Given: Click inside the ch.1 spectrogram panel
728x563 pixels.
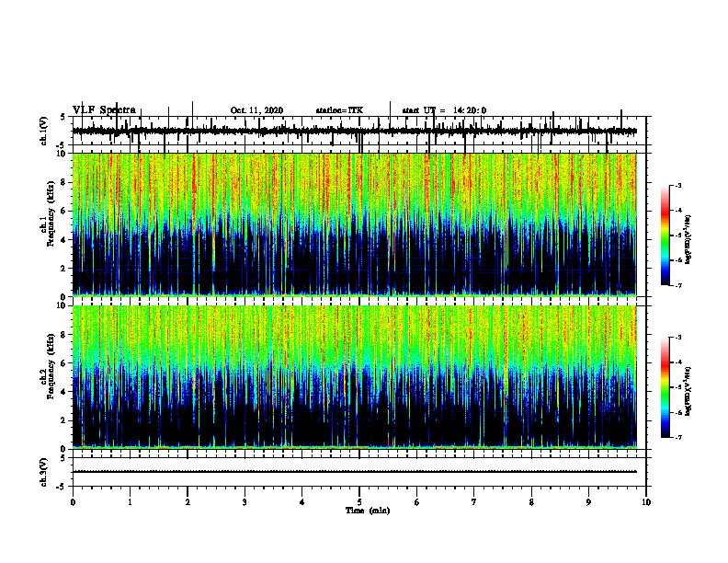Looking at the screenshot, I should coord(354,224).
